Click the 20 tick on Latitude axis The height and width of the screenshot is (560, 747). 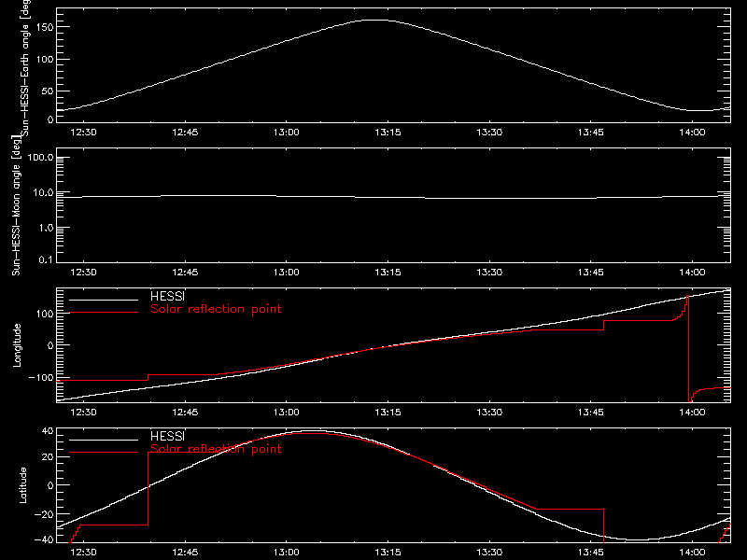(48, 457)
